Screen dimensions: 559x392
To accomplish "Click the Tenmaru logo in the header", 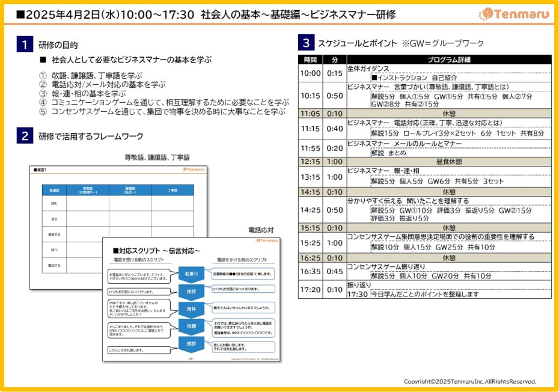I will pos(515,14).
